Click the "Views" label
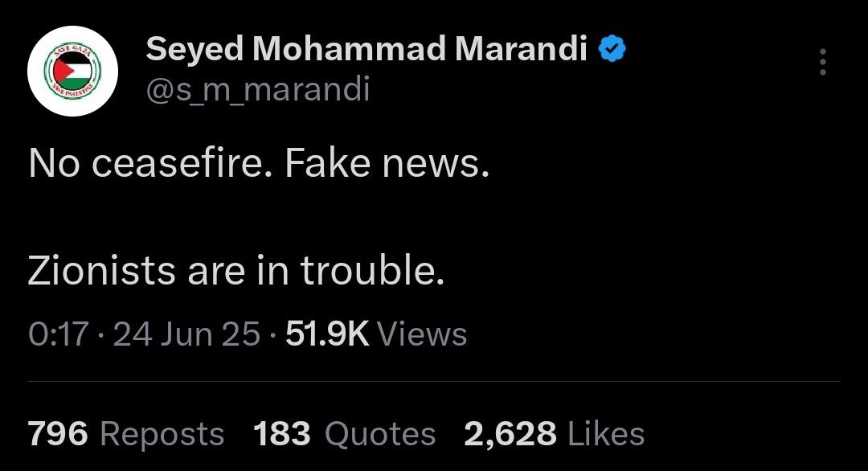The height and width of the screenshot is (471, 868). 421,334
